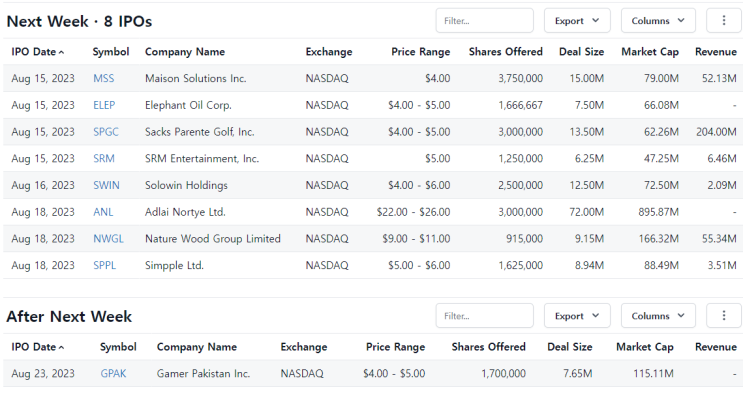
Task: Click the 1,666,667 shares offered value
Action: click(x=520, y=105)
